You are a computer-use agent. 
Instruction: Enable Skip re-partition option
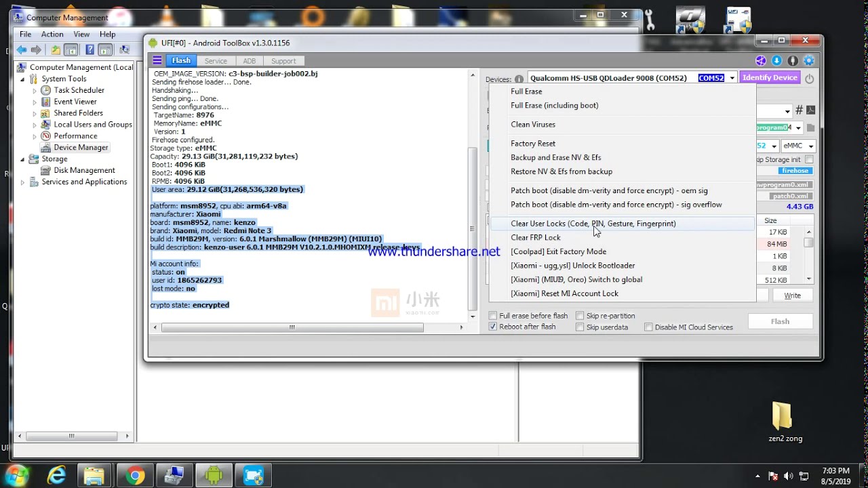[x=580, y=316]
